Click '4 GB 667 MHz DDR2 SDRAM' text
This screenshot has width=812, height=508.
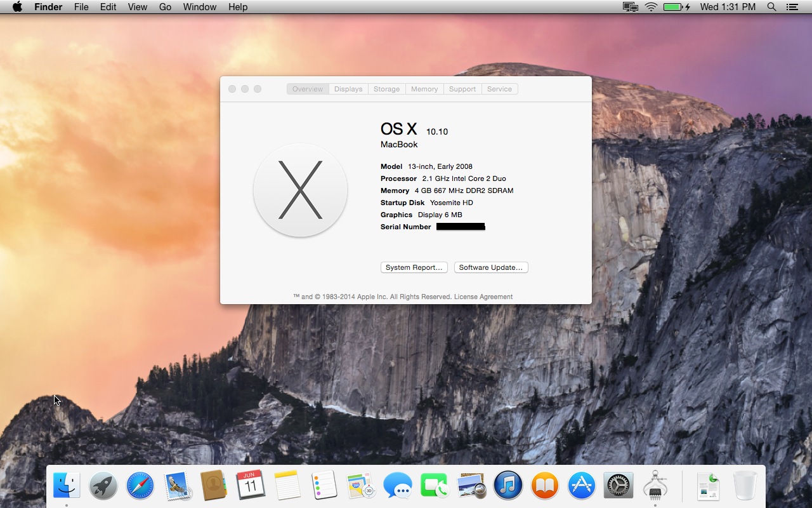(464, 190)
